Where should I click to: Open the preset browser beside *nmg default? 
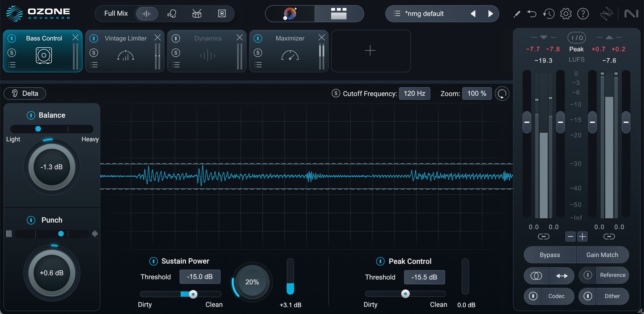[397, 13]
